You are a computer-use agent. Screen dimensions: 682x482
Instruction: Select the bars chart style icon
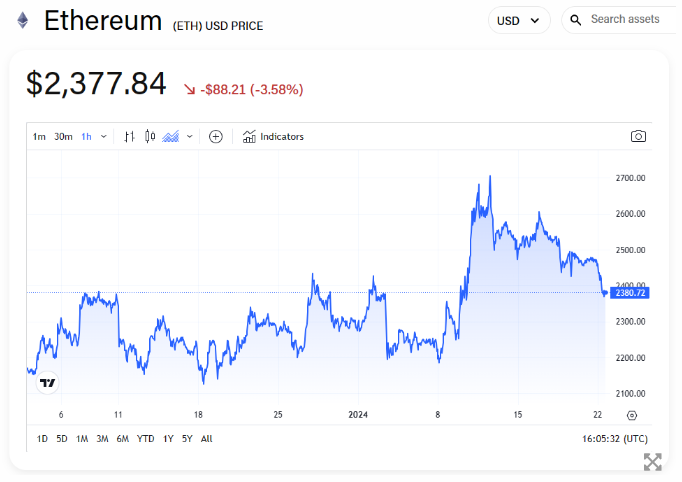click(129, 137)
